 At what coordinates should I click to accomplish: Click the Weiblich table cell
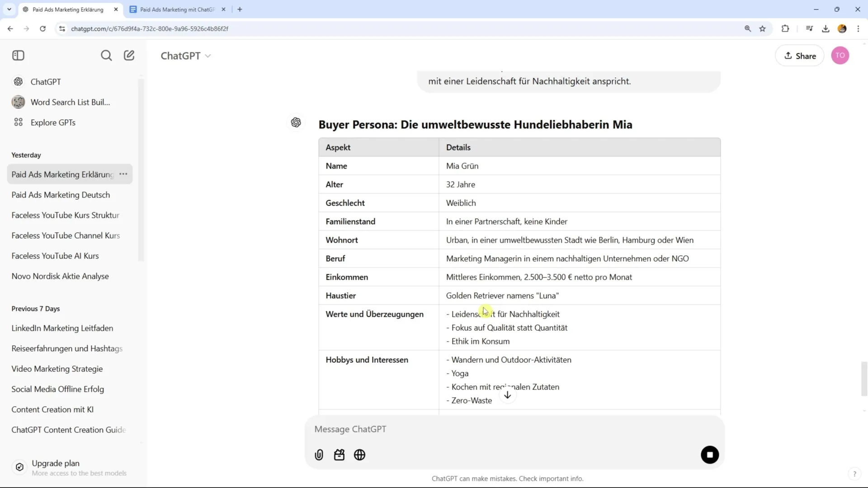point(580,203)
